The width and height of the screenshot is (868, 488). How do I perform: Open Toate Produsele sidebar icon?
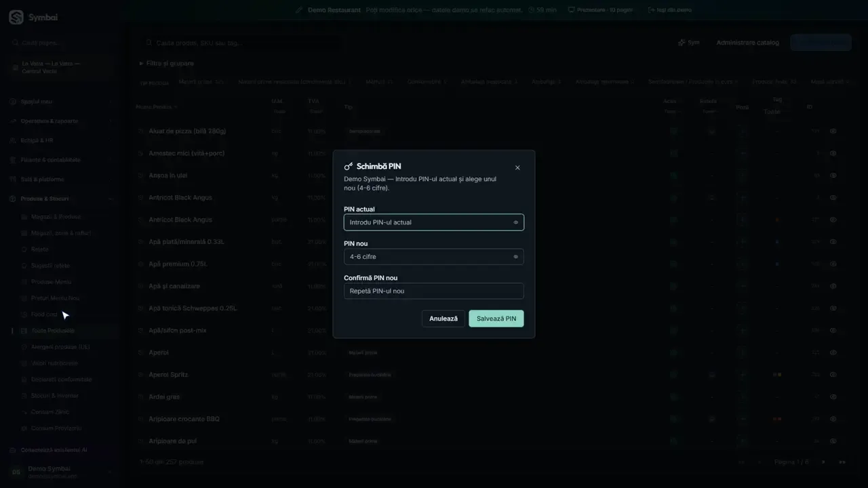(24, 331)
